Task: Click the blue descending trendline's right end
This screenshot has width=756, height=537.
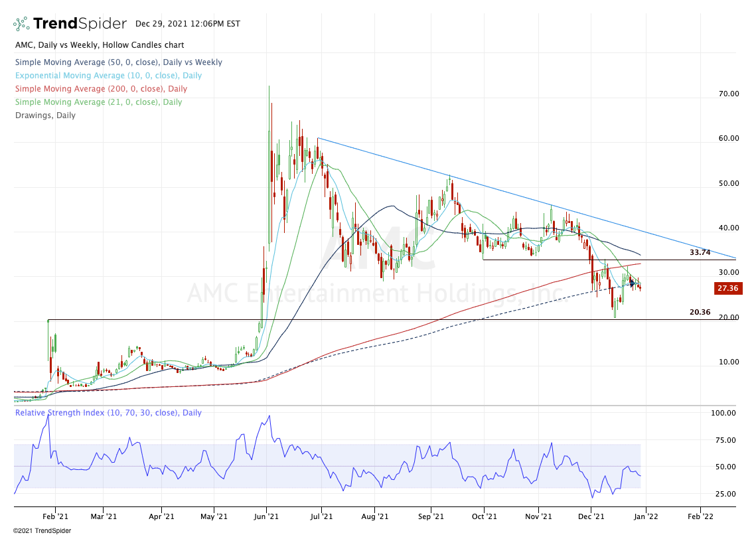Action: (733, 258)
